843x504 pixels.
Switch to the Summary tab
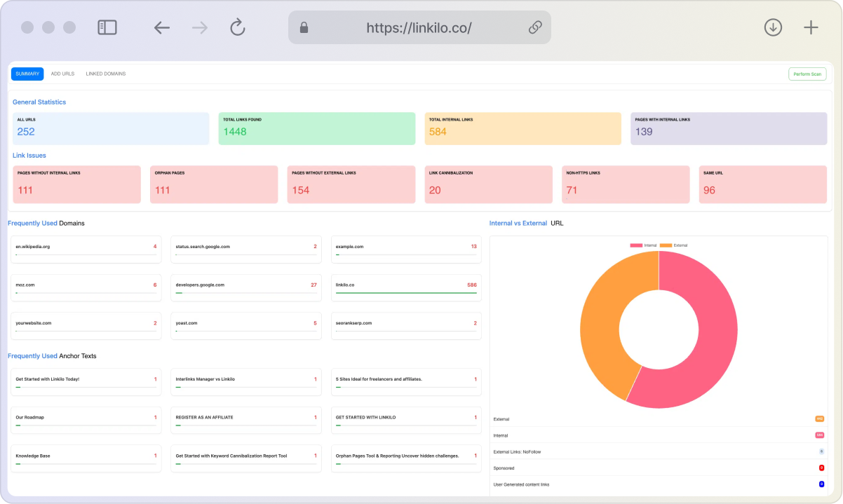click(x=27, y=74)
